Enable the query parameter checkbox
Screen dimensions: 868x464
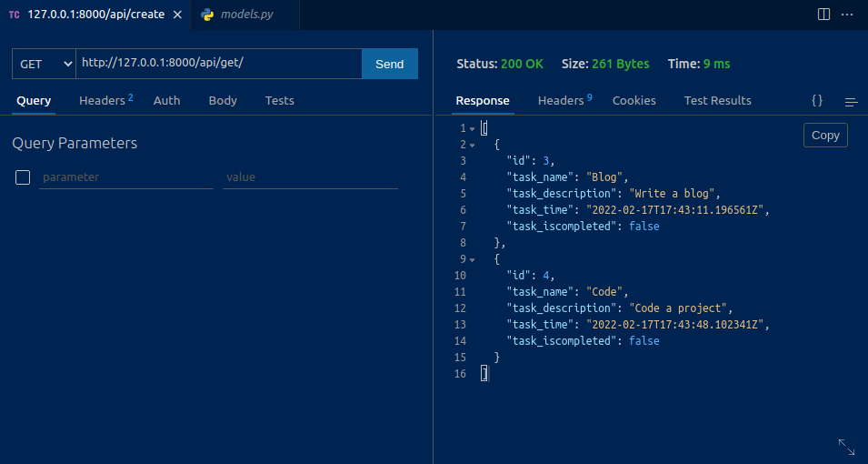pyautogui.click(x=24, y=177)
